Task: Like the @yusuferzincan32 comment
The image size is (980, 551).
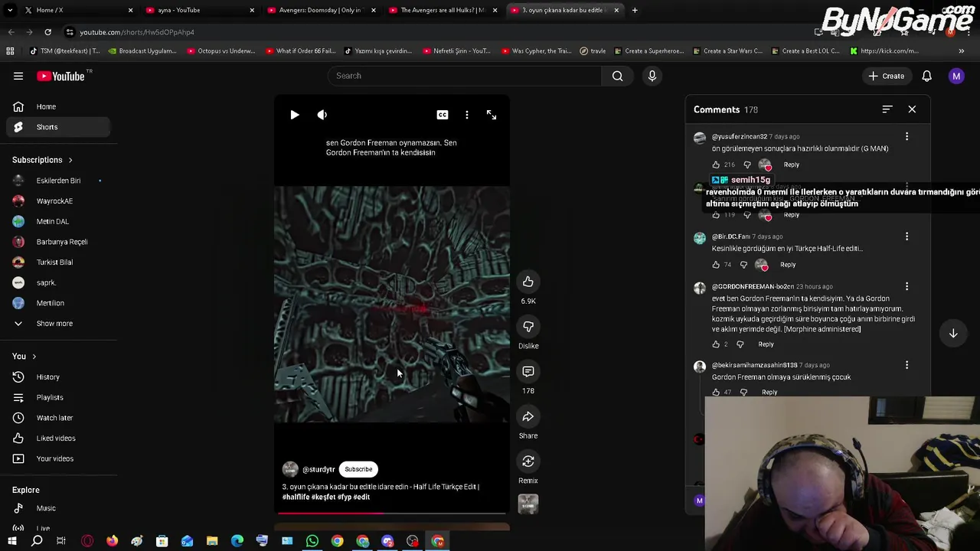Action: click(x=716, y=165)
